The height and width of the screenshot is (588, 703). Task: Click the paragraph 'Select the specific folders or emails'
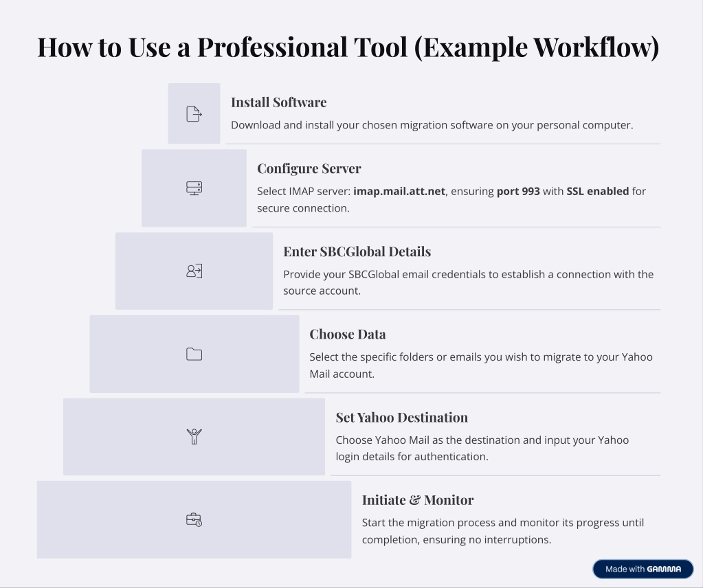[x=481, y=365]
